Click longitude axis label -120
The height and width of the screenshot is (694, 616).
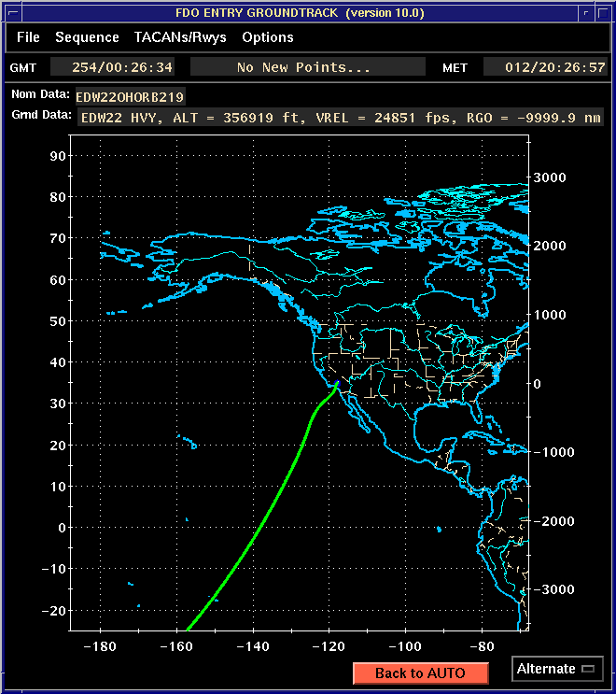[x=329, y=646]
